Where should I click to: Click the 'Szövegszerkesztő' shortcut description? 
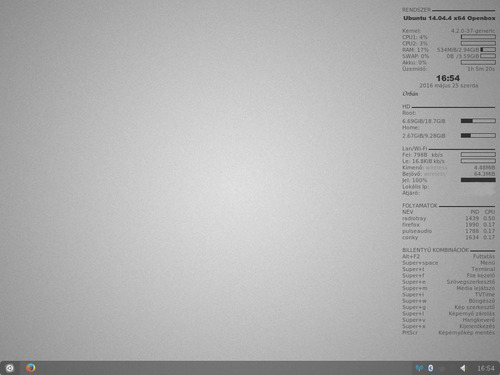(471, 282)
